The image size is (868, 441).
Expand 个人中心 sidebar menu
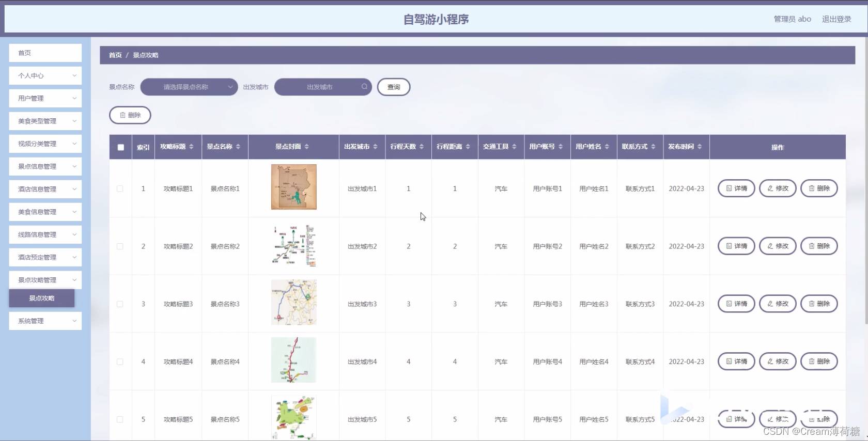[45, 75]
